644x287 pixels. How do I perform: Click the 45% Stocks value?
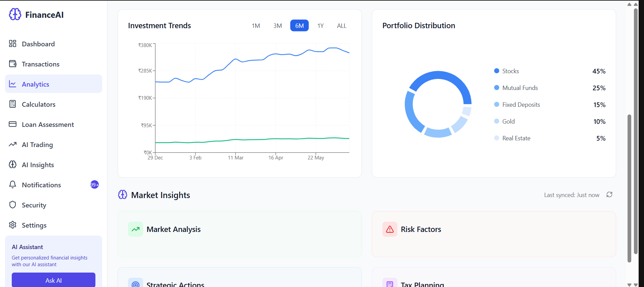point(599,71)
